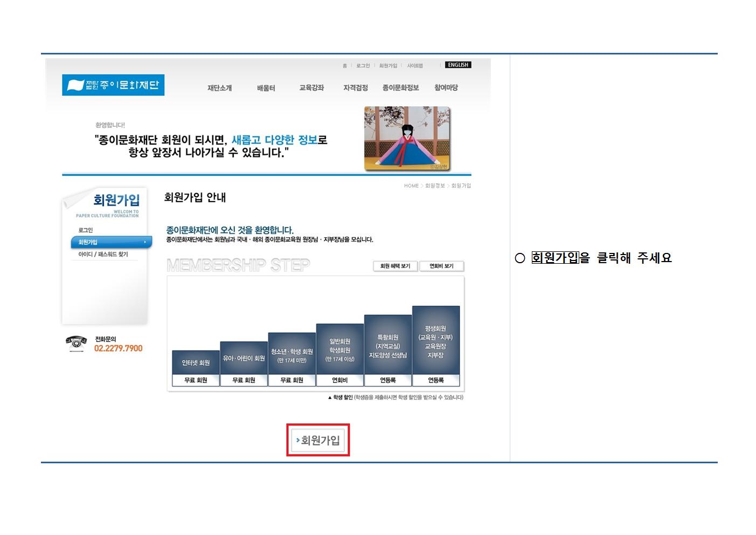Open the 로그인 link in top utility bar

[363, 66]
